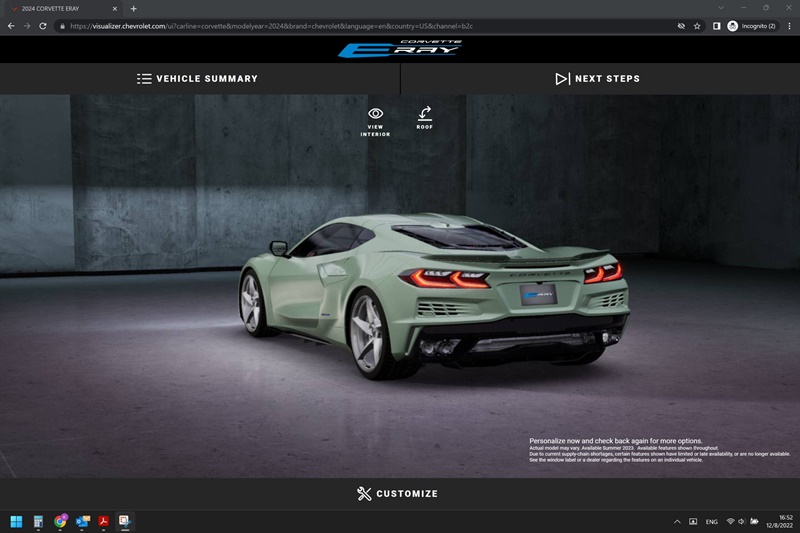Open the Customize panel at bottom
This screenshot has height=533, width=800.
tap(398, 494)
